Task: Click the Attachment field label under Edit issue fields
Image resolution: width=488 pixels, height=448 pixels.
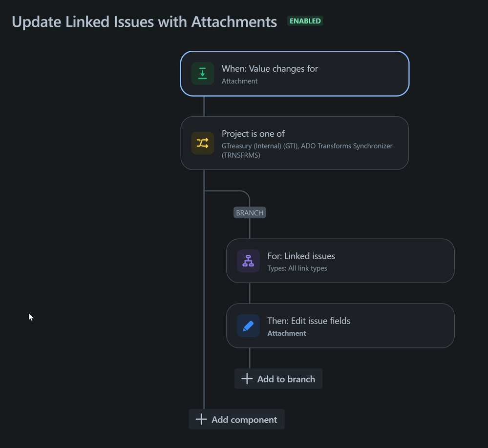Action: pyautogui.click(x=287, y=333)
